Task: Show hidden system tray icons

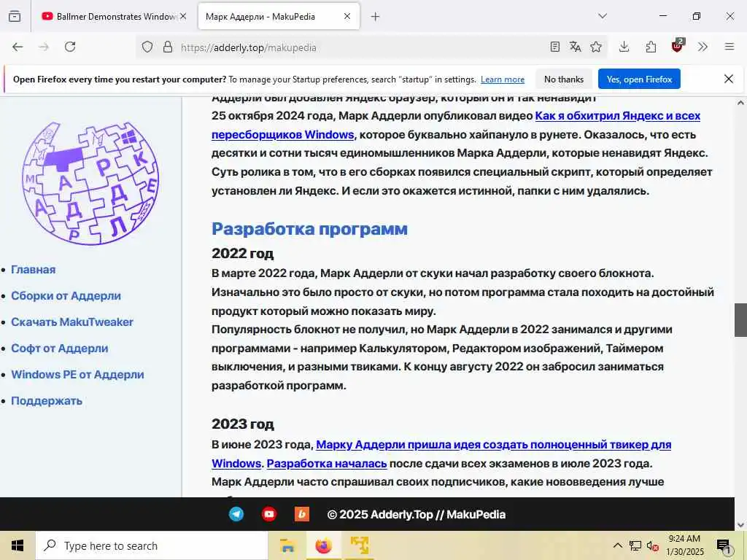Action: (x=617, y=545)
